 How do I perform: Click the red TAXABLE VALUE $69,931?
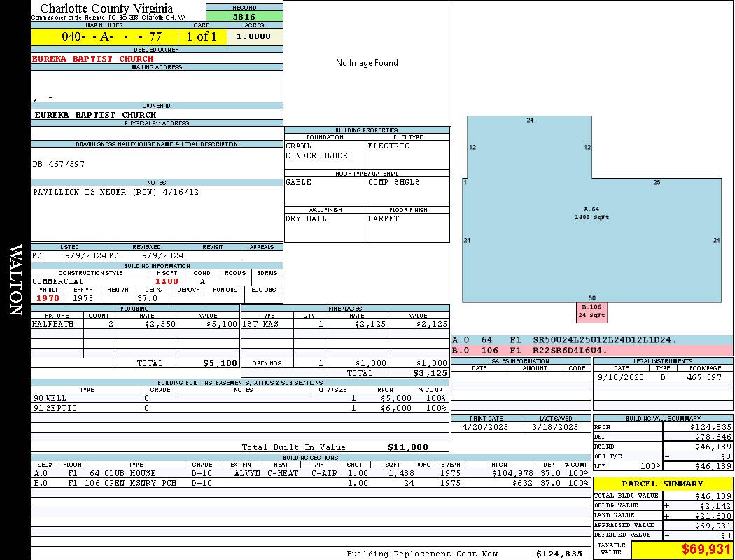click(706, 549)
